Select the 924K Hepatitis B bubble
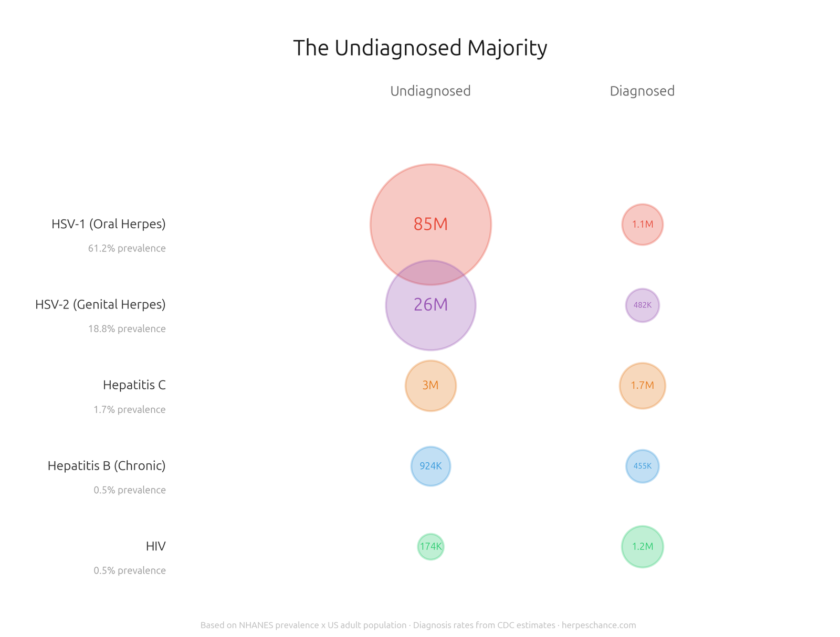 [x=430, y=466]
